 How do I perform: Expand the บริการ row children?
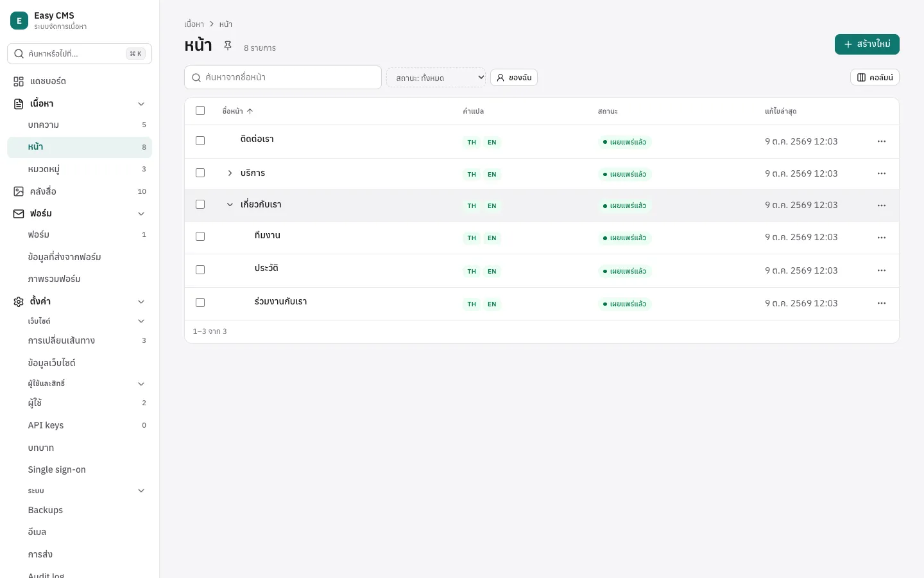[230, 173]
